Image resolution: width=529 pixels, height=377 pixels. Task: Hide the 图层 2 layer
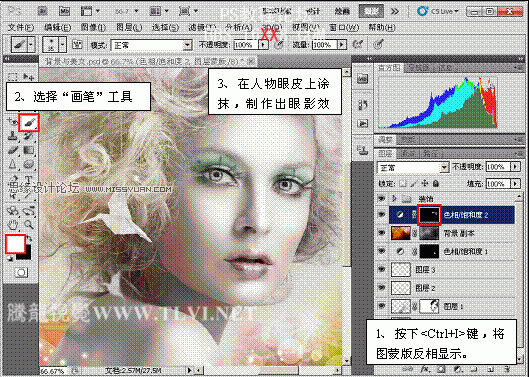pyautogui.click(x=382, y=288)
